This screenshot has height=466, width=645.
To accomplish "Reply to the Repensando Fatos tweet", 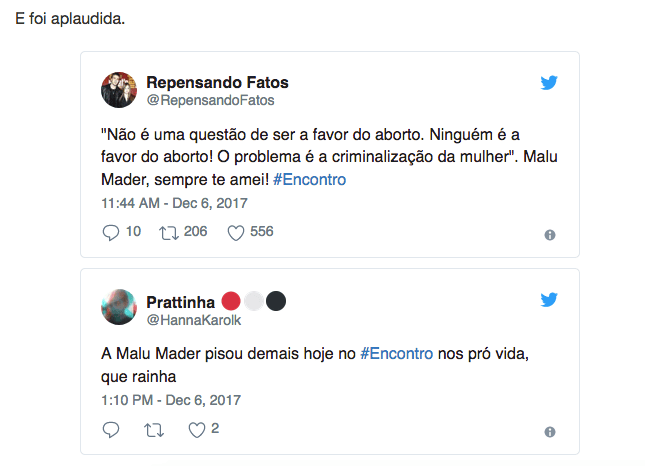I will point(111,232).
